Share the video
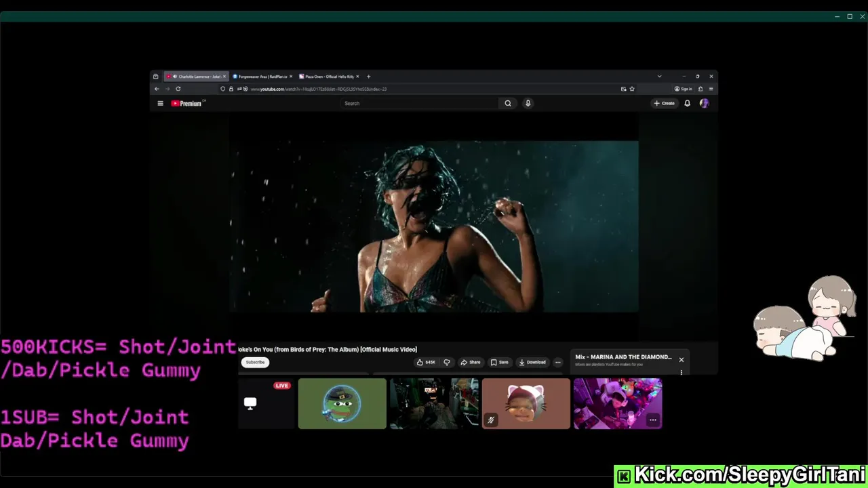The height and width of the screenshot is (488, 868). pos(470,362)
